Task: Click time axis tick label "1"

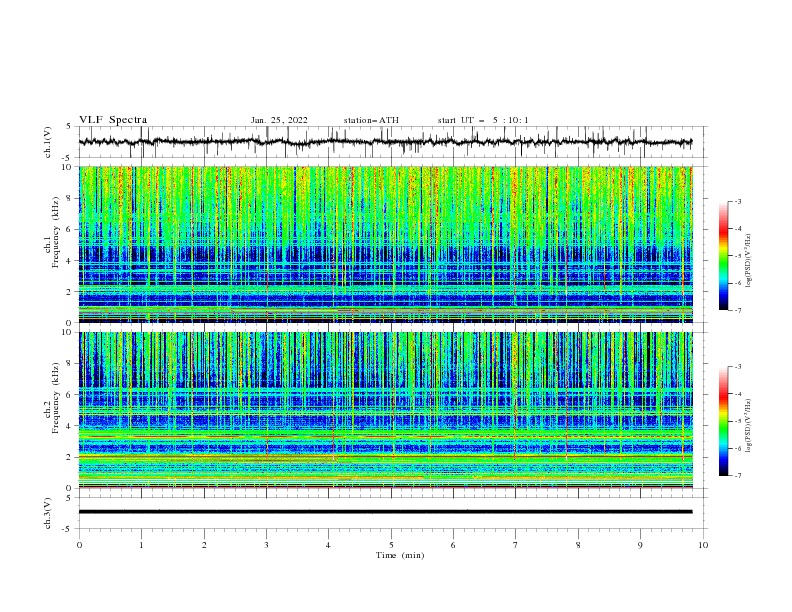Action: coord(142,545)
